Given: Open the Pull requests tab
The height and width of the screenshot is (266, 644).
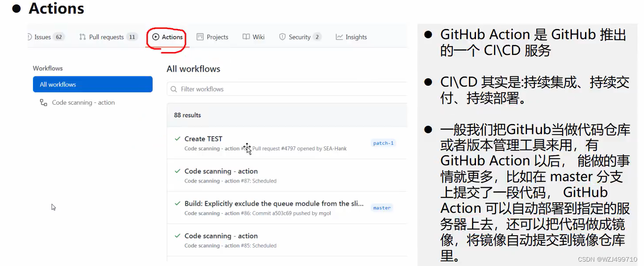Looking at the screenshot, I should (x=108, y=37).
